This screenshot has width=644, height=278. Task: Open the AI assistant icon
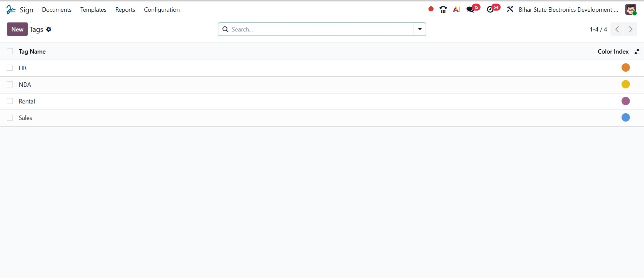point(457,10)
